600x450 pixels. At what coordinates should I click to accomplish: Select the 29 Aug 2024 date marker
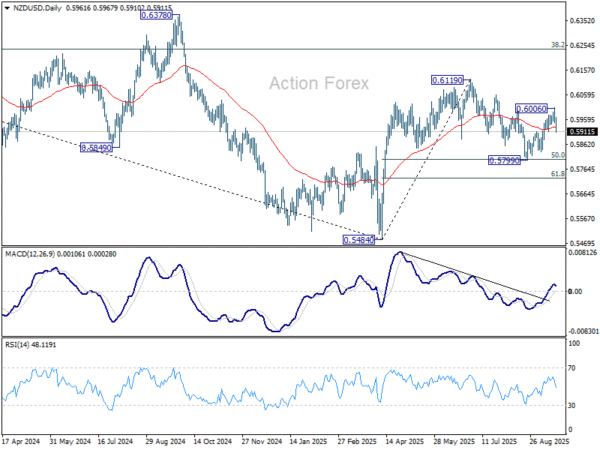click(164, 441)
